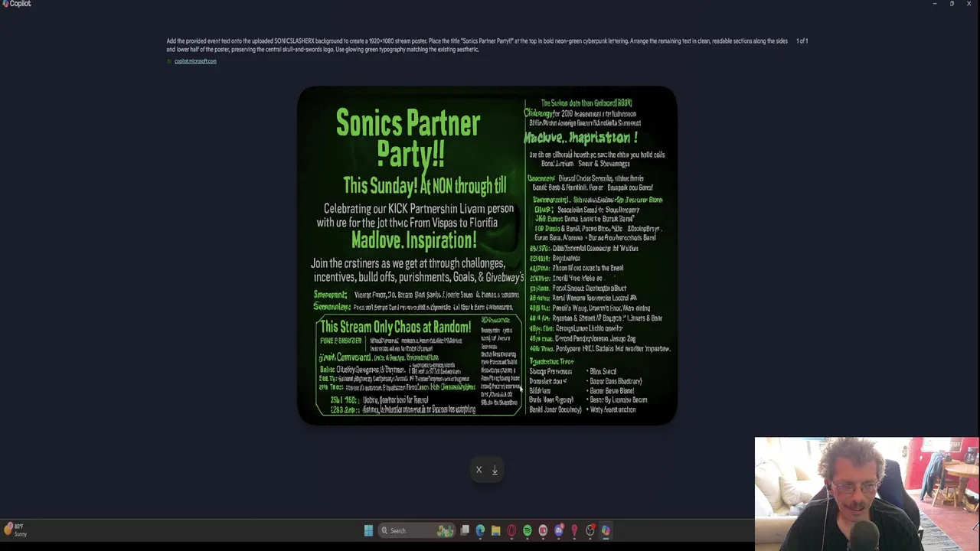Click the prompt text starting "Add the provided event text"
The height and width of the screenshot is (551, 980).
coord(477,45)
